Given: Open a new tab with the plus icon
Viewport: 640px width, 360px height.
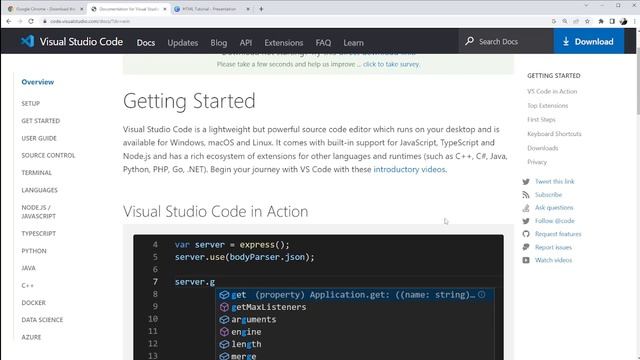Looking at the screenshot, I should coord(261,9).
